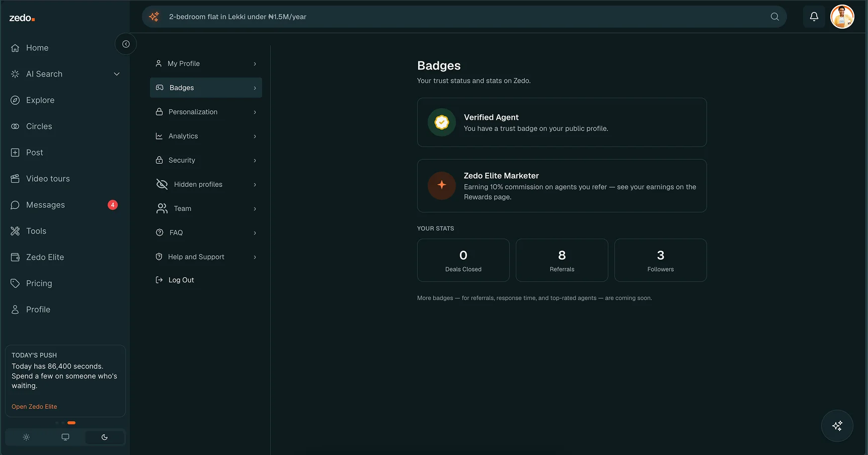Click the search magnifier icon
Image resolution: width=868 pixels, height=455 pixels.
pos(775,17)
